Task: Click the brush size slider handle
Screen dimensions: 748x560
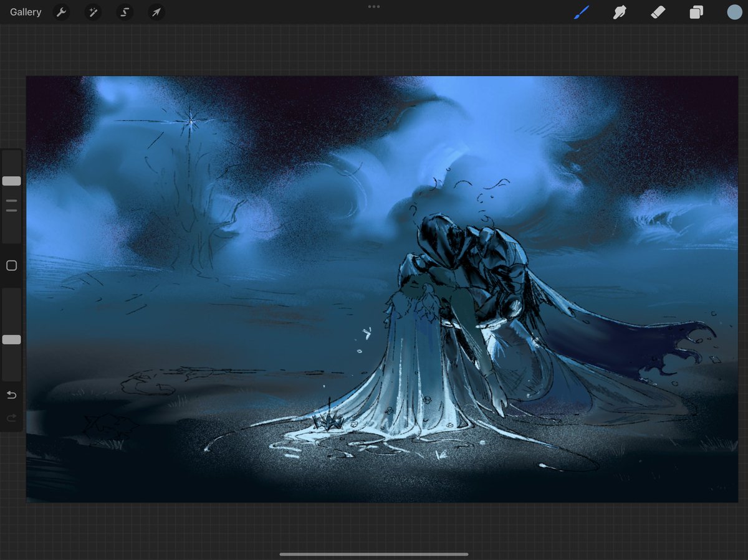Action: pos(11,181)
